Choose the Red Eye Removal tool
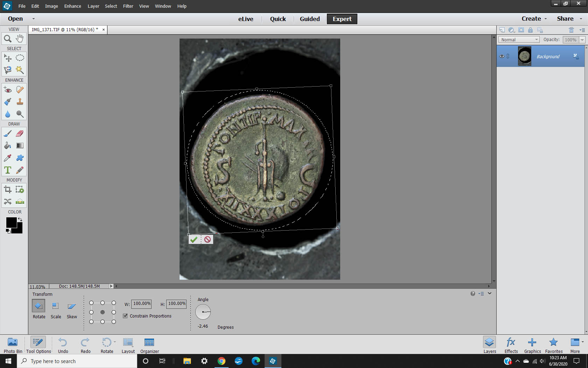Image resolution: width=588 pixels, height=368 pixels. [8, 90]
